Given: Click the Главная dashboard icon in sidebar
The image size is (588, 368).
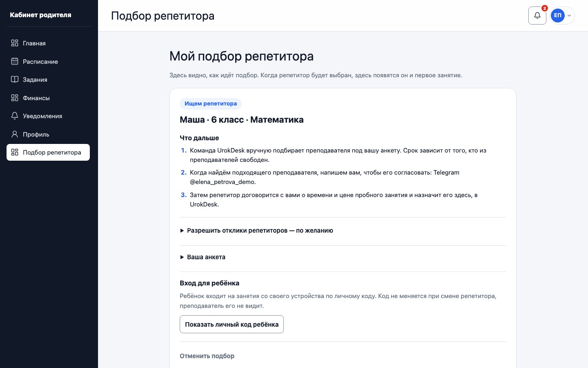Looking at the screenshot, I should [x=15, y=43].
